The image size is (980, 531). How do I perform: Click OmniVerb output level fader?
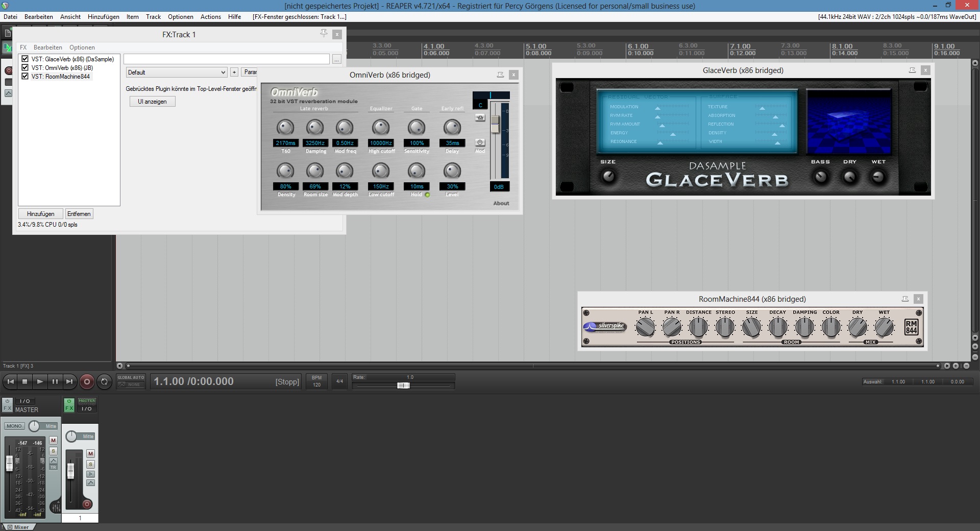(495, 124)
